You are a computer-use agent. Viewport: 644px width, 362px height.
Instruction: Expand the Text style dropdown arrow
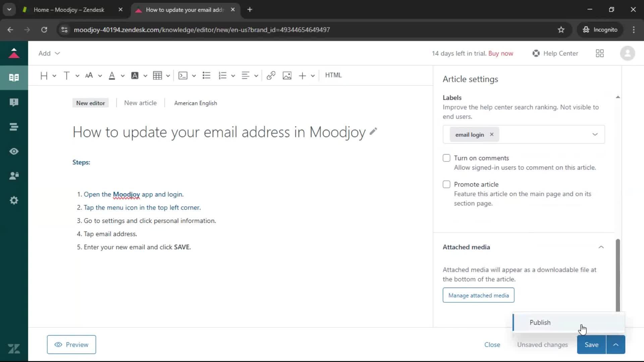pyautogui.click(x=77, y=76)
